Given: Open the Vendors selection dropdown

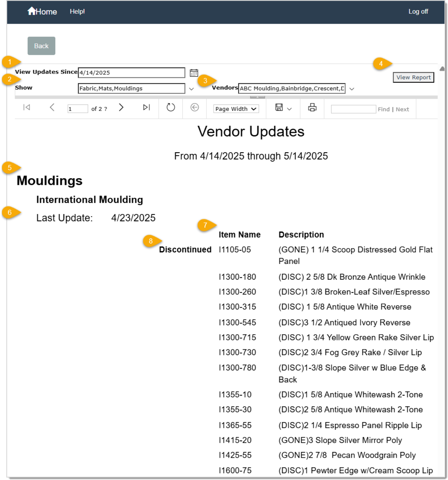Looking at the screenshot, I should coord(351,88).
